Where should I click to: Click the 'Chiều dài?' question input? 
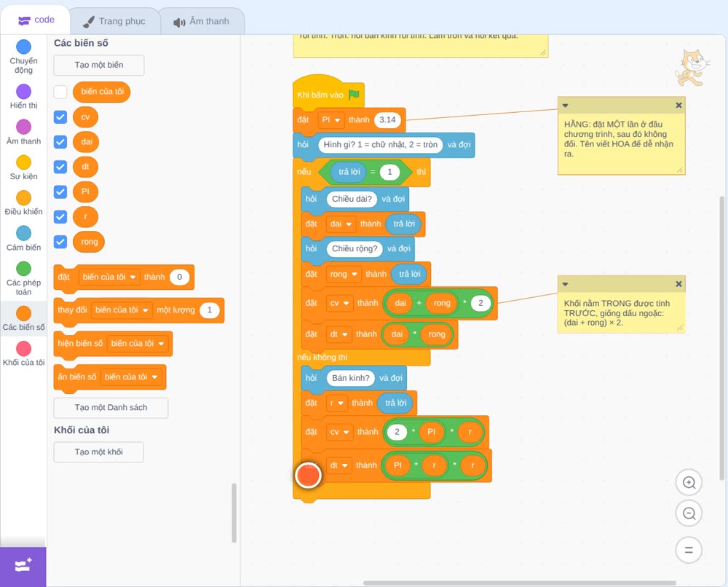click(x=352, y=199)
